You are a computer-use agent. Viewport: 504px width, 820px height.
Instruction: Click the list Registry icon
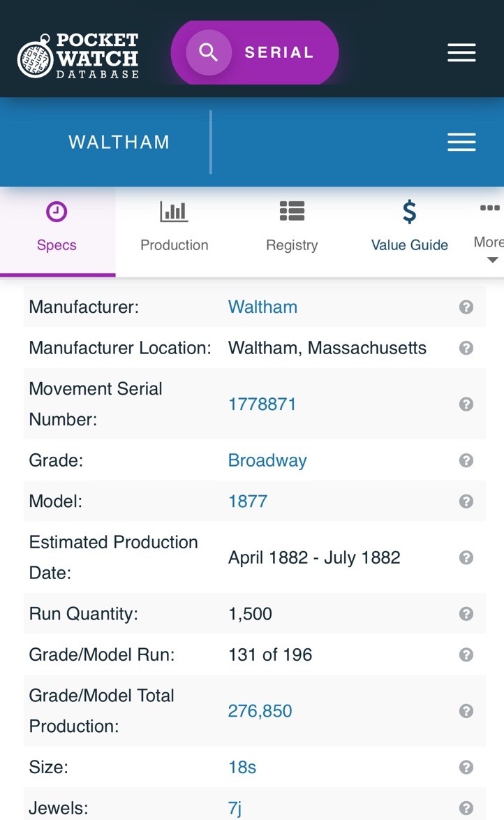click(x=292, y=211)
